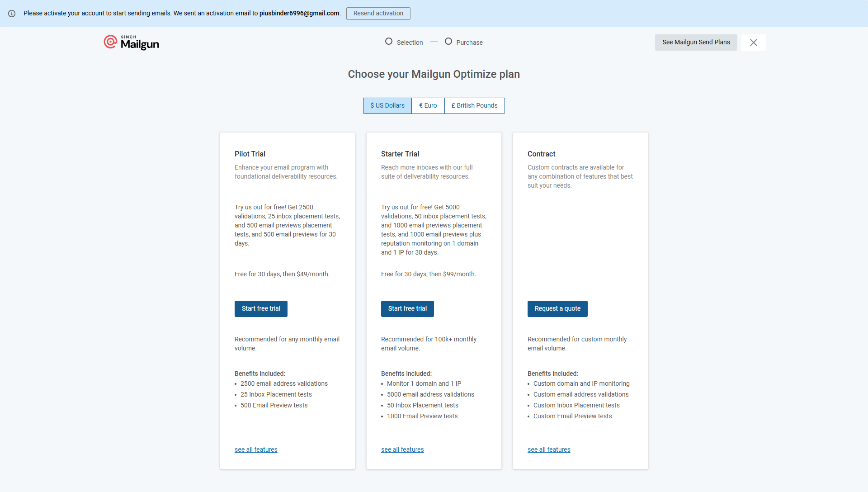Click 'Purchase' step label
868x492 pixels.
[x=469, y=43]
